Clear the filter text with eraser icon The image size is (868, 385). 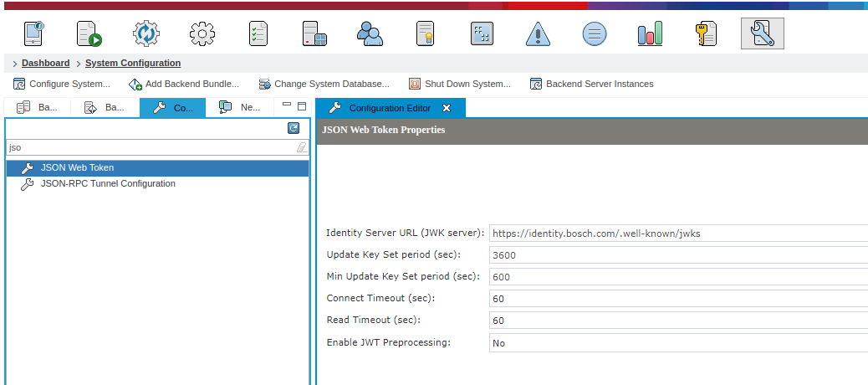pyautogui.click(x=301, y=147)
